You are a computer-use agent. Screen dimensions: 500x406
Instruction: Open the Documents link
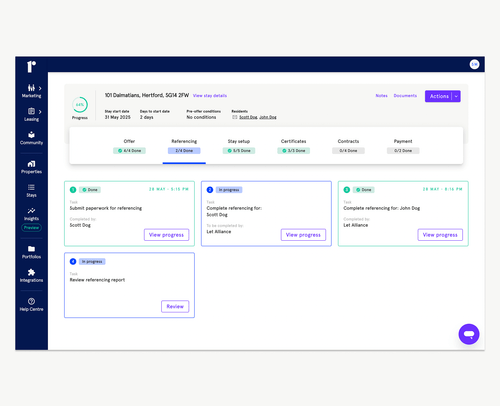pos(405,96)
